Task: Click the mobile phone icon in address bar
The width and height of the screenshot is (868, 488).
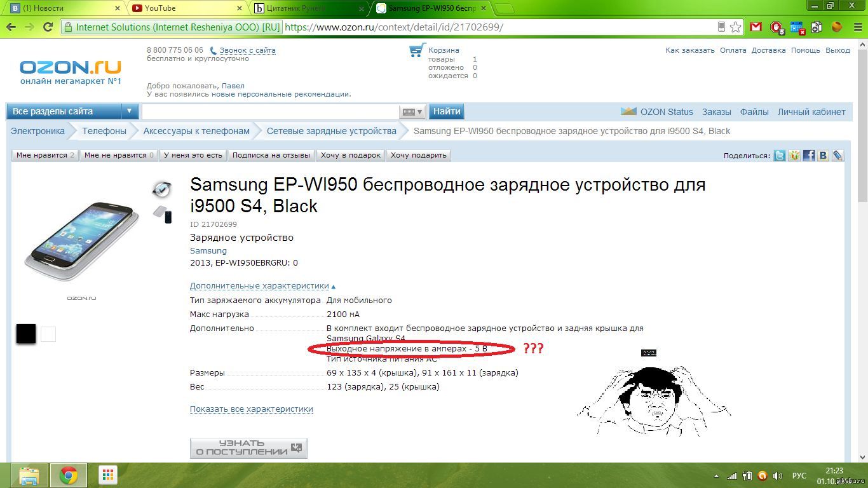Action: click(721, 27)
